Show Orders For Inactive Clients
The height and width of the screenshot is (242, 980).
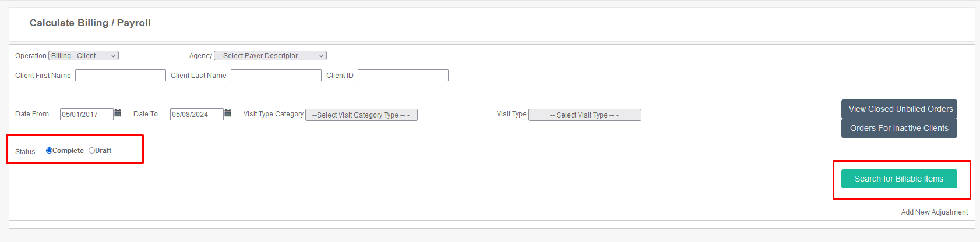(899, 128)
